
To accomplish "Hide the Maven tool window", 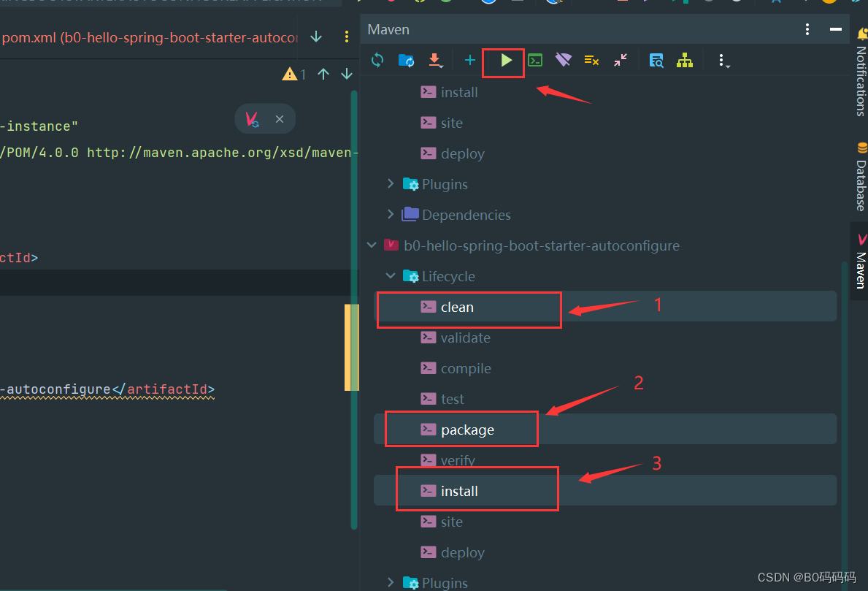I will [x=836, y=29].
